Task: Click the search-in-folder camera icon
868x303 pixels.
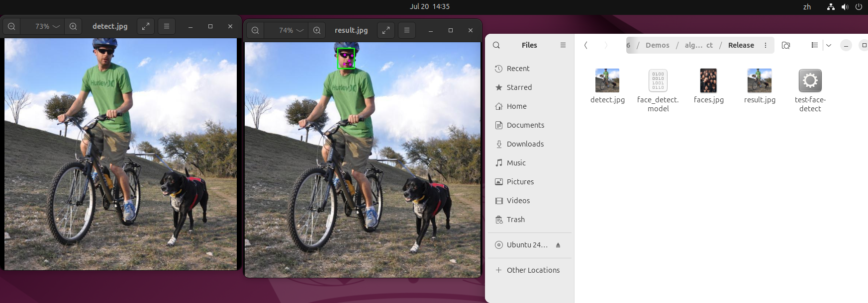Action: [786, 45]
